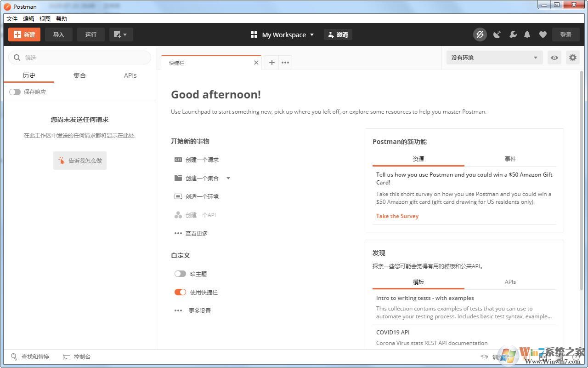Enable the 保存响应 toggle
The width and height of the screenshot is (588, 368).
pos(15,92)
